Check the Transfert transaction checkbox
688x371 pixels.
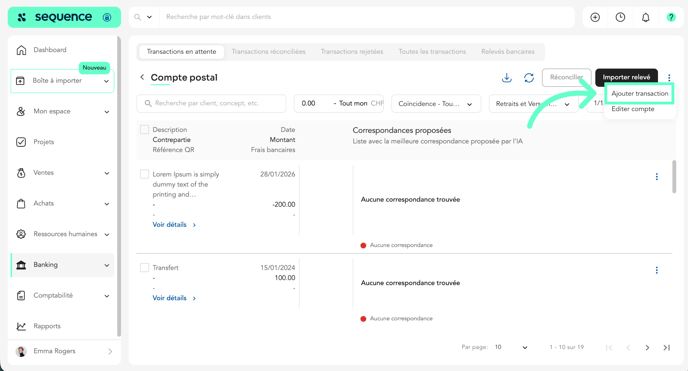(144, 268)
